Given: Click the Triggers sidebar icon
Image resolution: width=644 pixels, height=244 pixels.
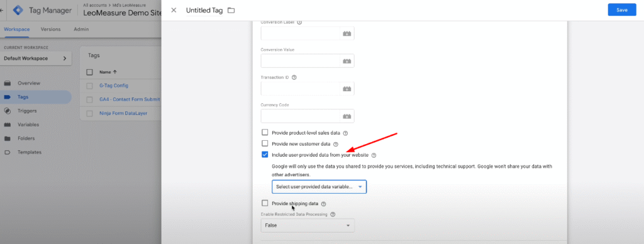Looking at the screenshot, I should click(x=8, y=111).
